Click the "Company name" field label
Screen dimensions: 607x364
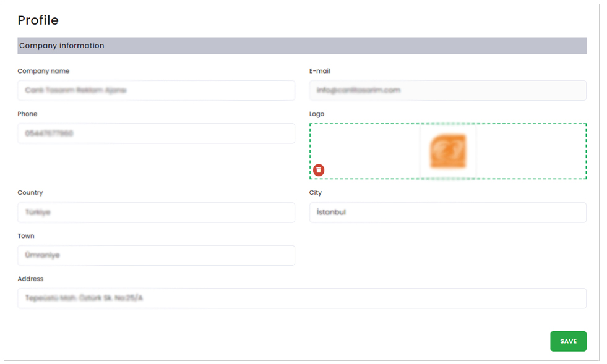(43, 71)
